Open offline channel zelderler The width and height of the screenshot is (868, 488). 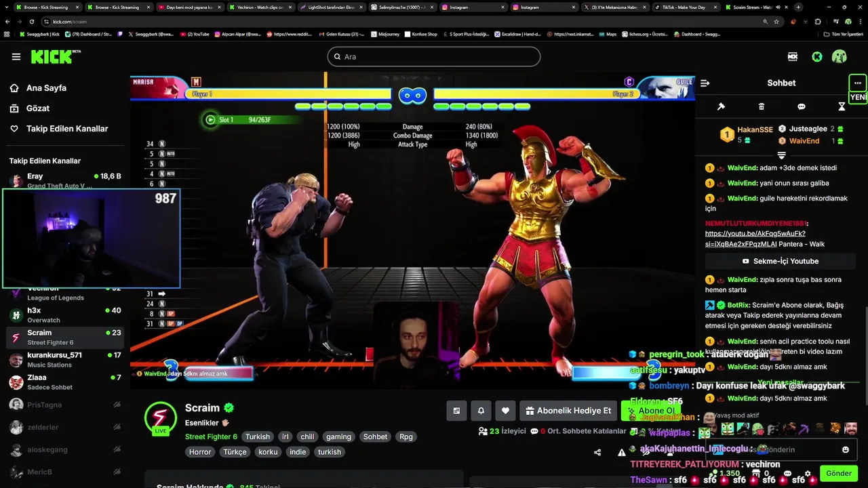(x=65, y=427)
